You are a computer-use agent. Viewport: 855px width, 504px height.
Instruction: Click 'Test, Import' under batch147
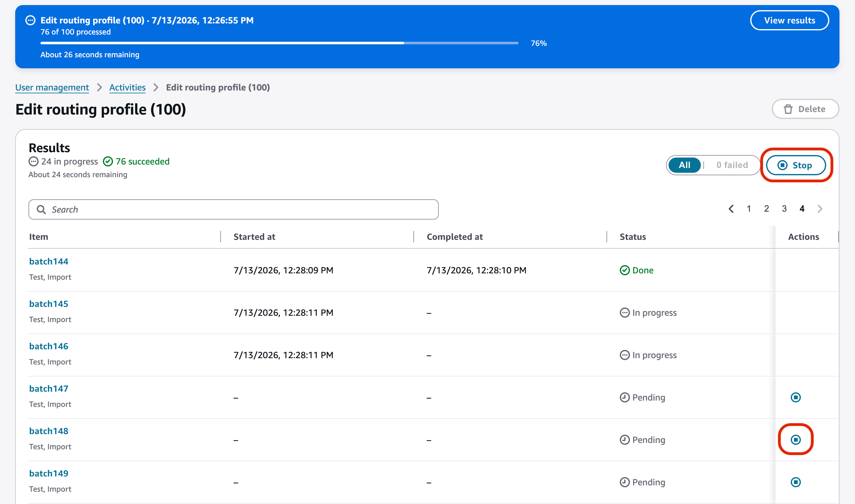coord(50,404)
